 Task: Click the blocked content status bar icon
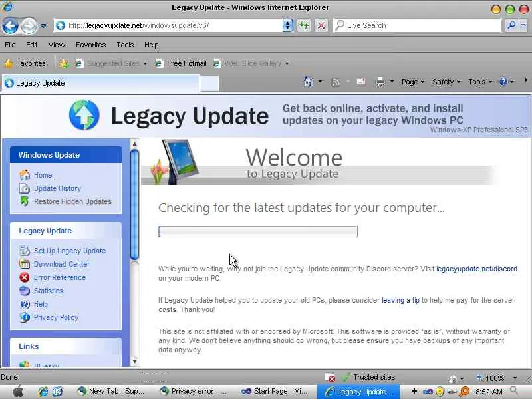point(330,378)
